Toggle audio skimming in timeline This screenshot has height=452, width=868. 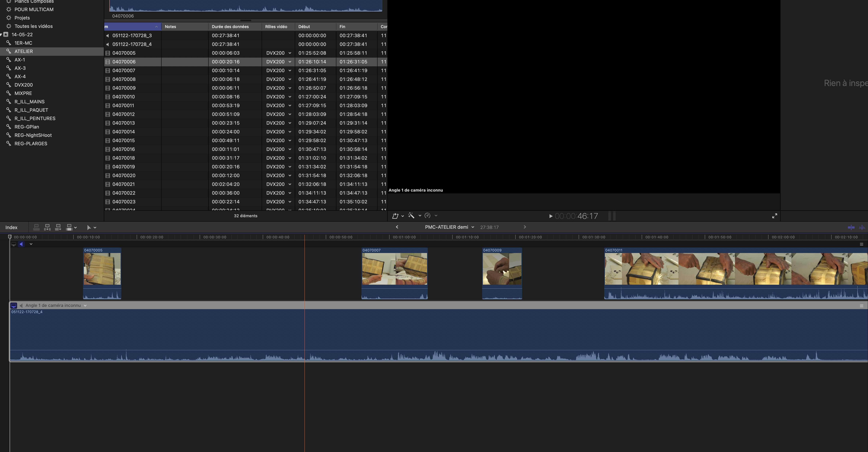coord(862,227)
